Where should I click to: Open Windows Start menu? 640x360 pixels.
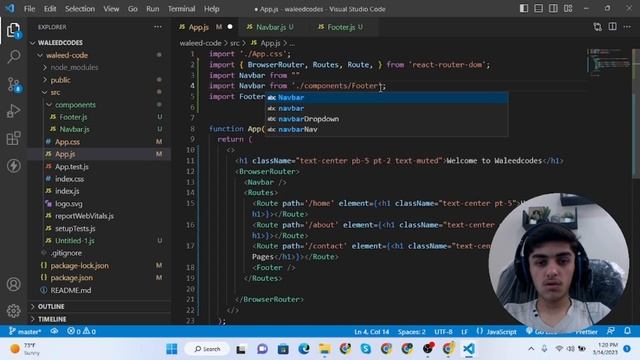[172, 349]
